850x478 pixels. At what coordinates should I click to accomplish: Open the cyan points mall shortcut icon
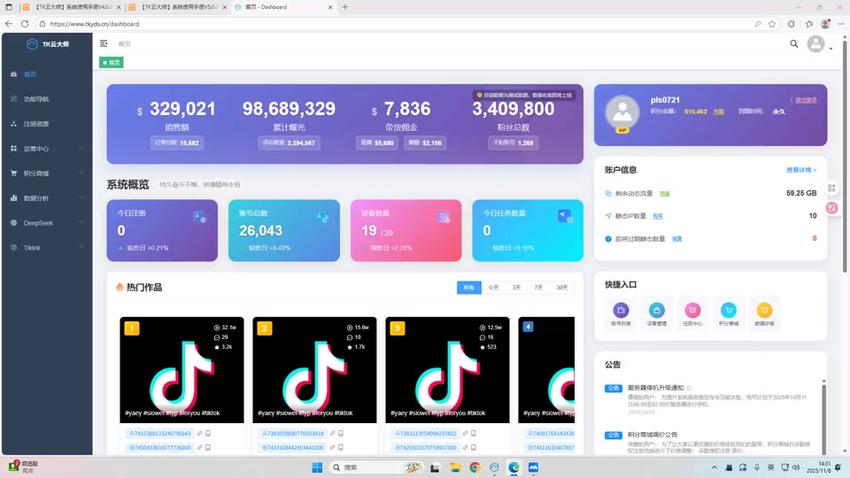point(728,310)
